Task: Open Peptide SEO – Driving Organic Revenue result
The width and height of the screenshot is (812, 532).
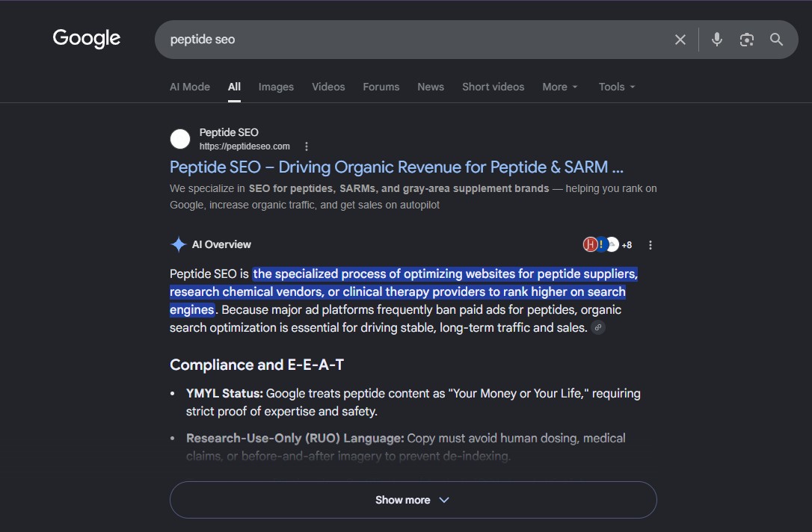Action: tap(397, 167)
